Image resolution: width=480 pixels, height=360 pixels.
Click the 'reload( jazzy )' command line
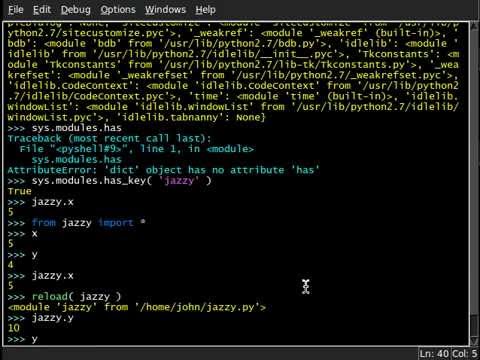pyautogui.click(x=64, y=296)
